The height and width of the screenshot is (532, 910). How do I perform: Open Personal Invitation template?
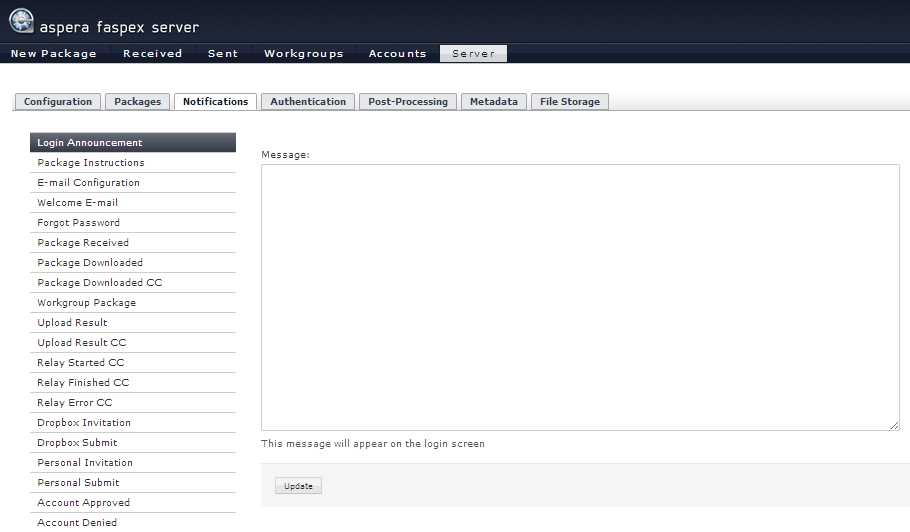133,463
